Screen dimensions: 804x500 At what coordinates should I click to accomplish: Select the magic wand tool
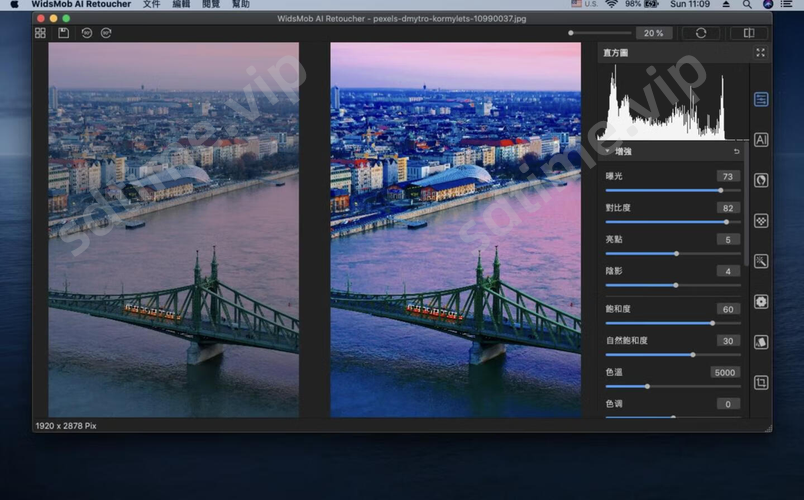(x=761, y=261)
